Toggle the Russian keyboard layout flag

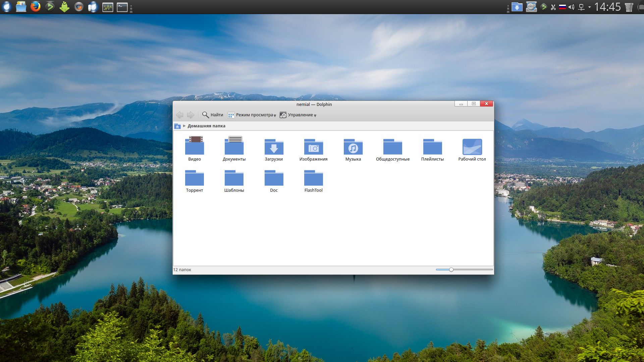click(x=562, y=7)
